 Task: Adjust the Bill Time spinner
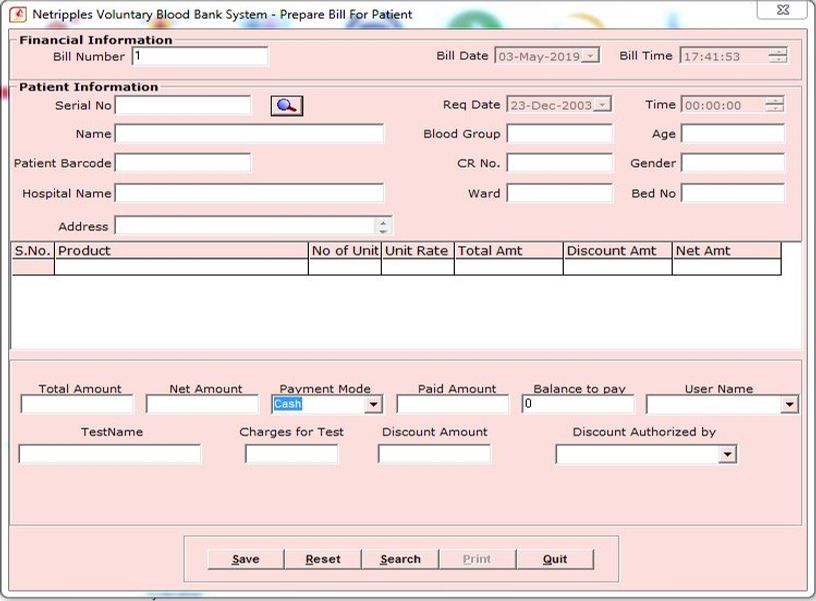click(x=778, y=56)
